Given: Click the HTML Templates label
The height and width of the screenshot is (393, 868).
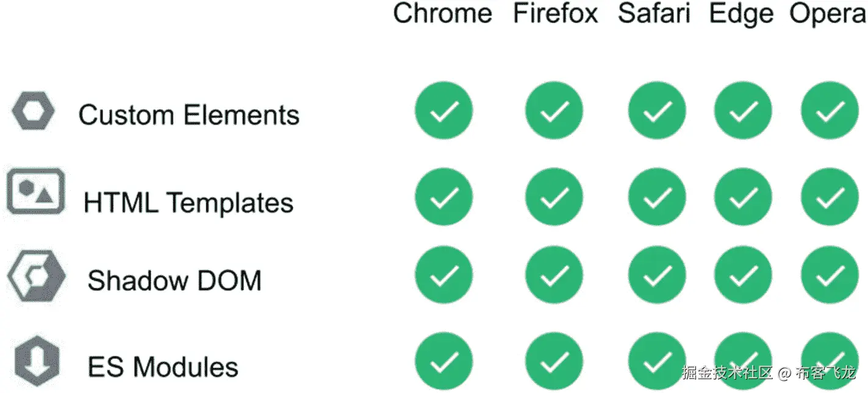Looking at the screenshot, I should [188, 202].
